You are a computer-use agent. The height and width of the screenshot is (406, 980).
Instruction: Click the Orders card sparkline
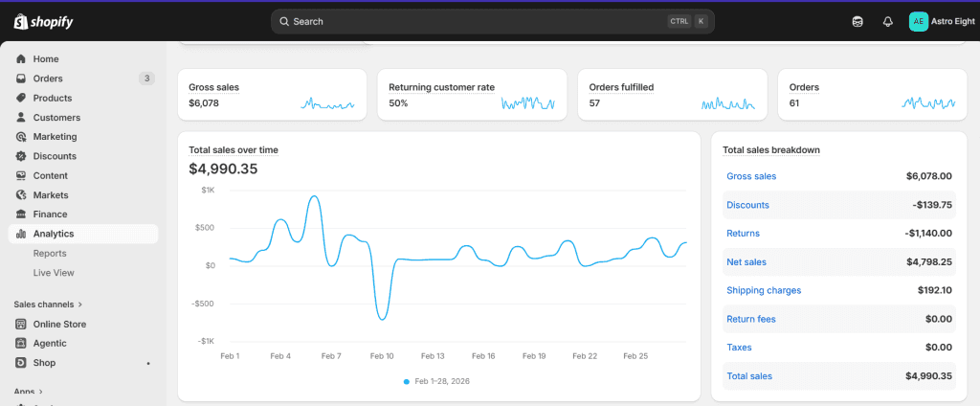928,103
